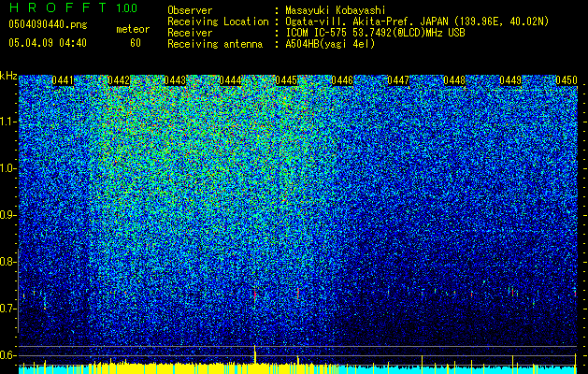Click the 'meteor' label
The width and height of the screenshot is (588, 374).
(x=133, y=29)
